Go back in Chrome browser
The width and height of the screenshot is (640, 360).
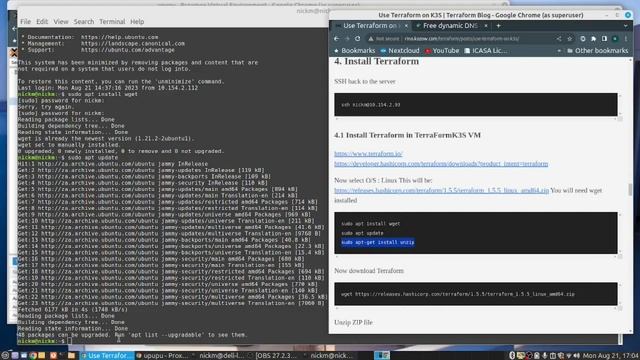336,39
